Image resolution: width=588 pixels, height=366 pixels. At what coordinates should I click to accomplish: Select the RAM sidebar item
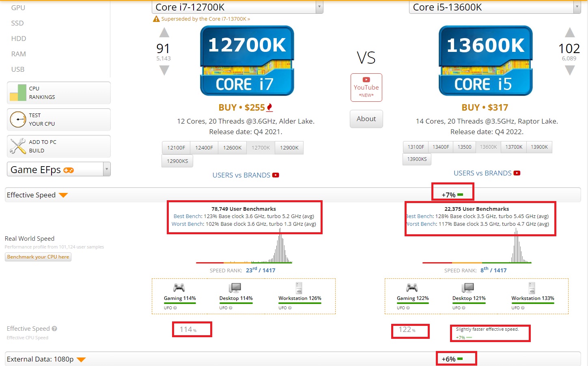[x=19, y=54]
